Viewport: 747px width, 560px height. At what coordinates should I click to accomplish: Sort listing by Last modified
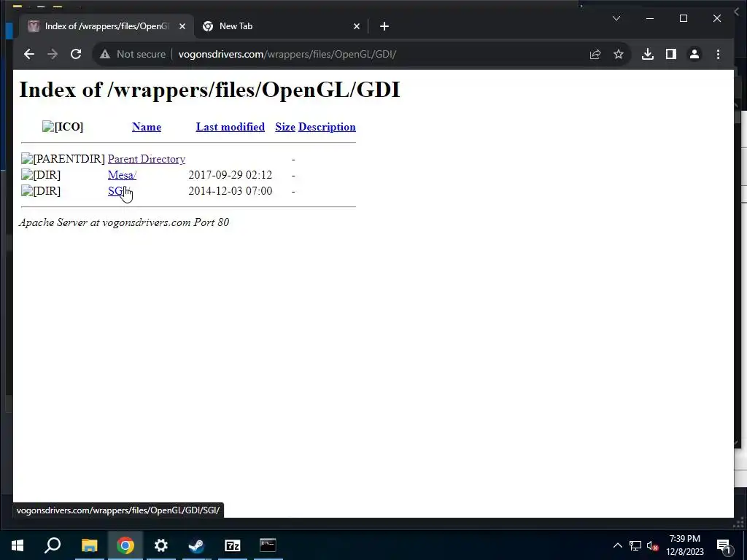tap(230, 127)
